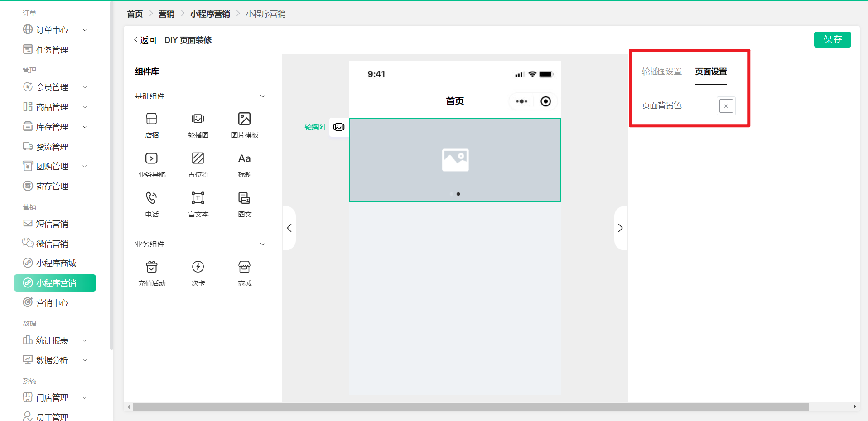Click the mini-program menu dots icon

(521, 101)
